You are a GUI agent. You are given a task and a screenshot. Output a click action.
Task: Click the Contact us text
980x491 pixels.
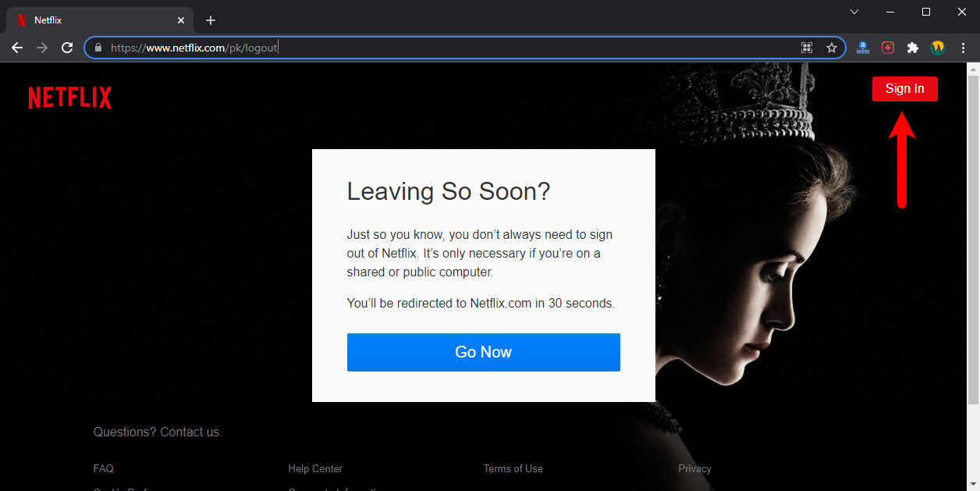pyautogui.click(x=191, y=432)
